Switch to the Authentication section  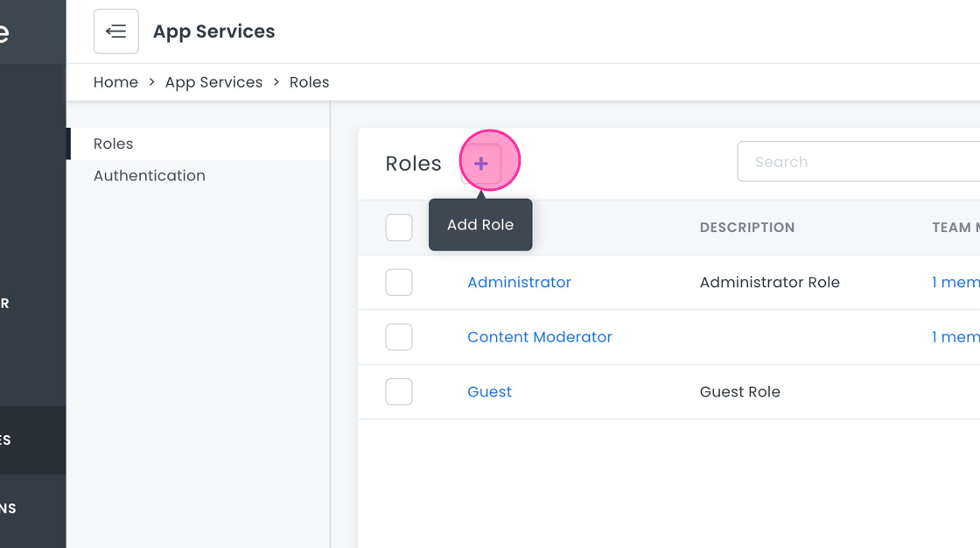pos(150,176)
